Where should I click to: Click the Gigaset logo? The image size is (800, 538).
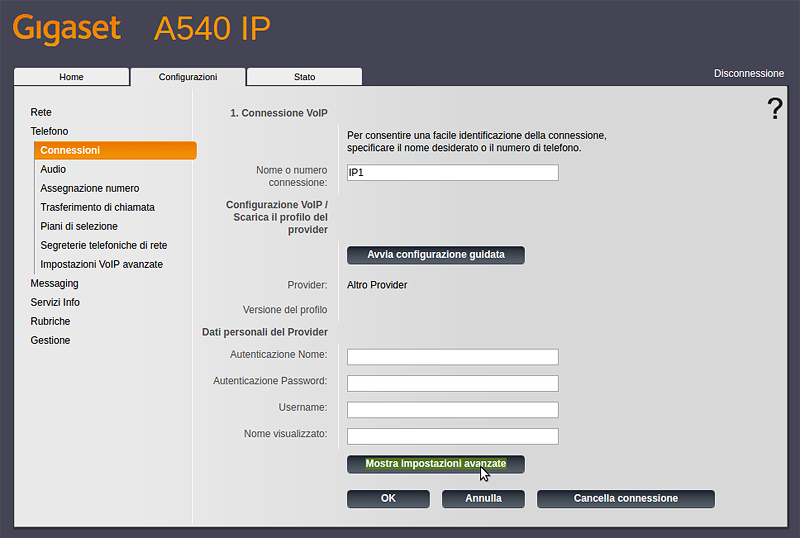click(x=67, y=29)
